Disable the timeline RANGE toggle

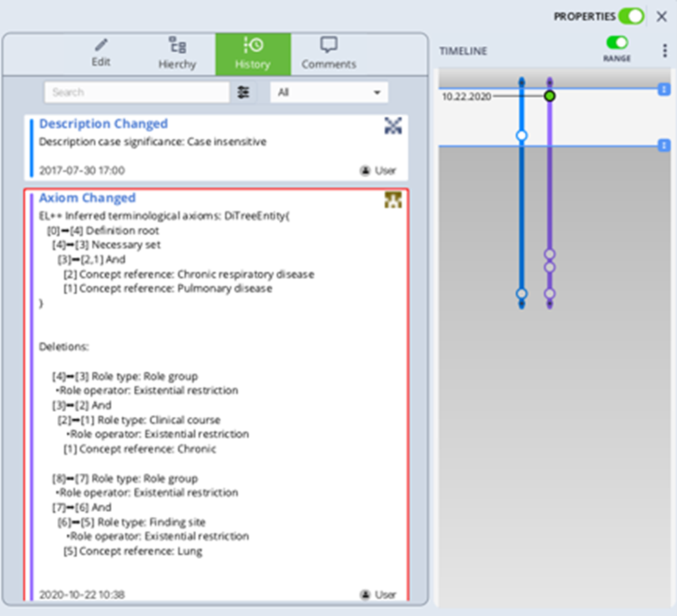click(x=617, y=43)
